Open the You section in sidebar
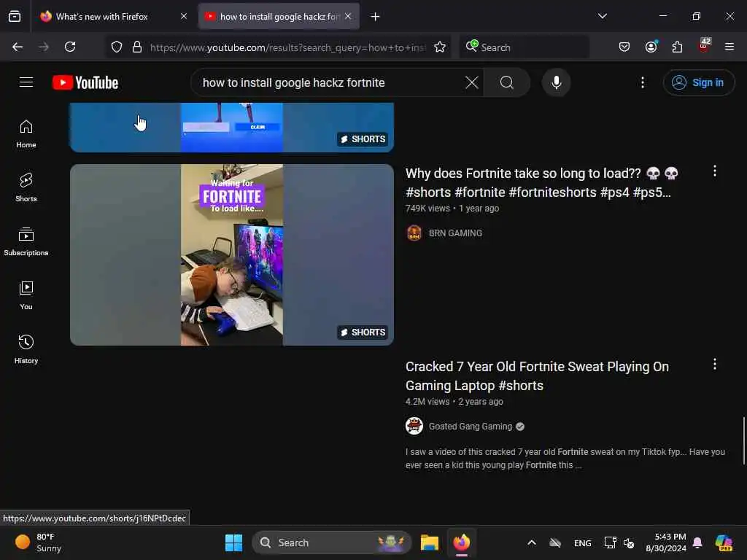Viewport: 747px width, 560px height. [26, 295]
